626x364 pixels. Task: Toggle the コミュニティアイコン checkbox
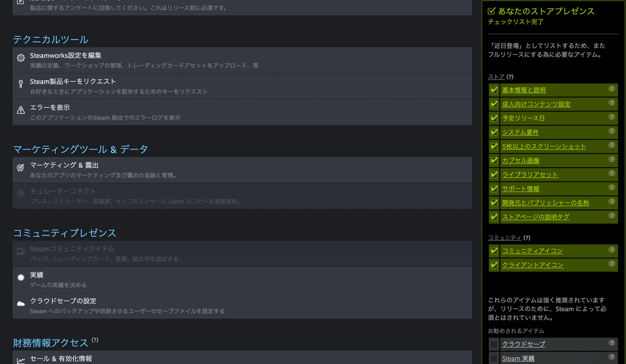(x=494, y=251)
